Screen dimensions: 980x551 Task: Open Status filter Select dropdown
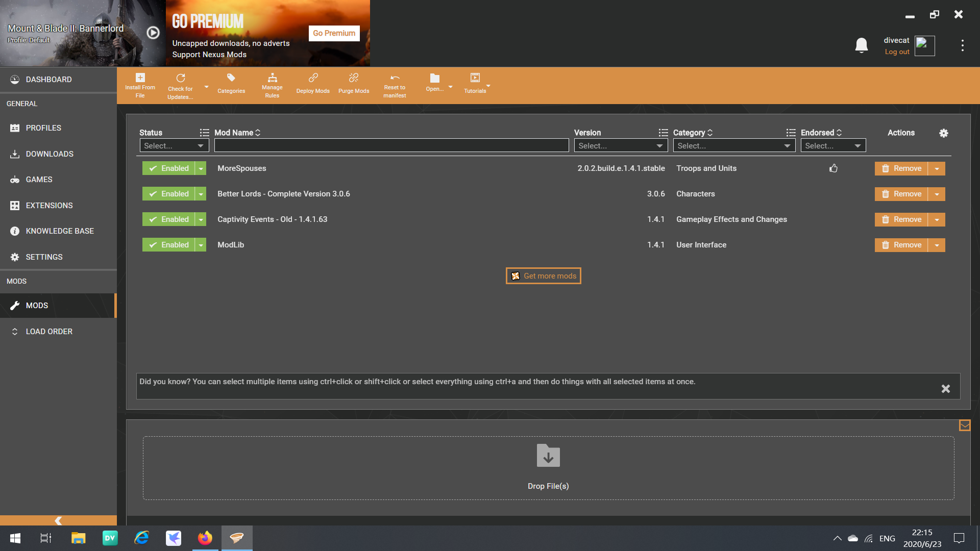pos(174,146)
